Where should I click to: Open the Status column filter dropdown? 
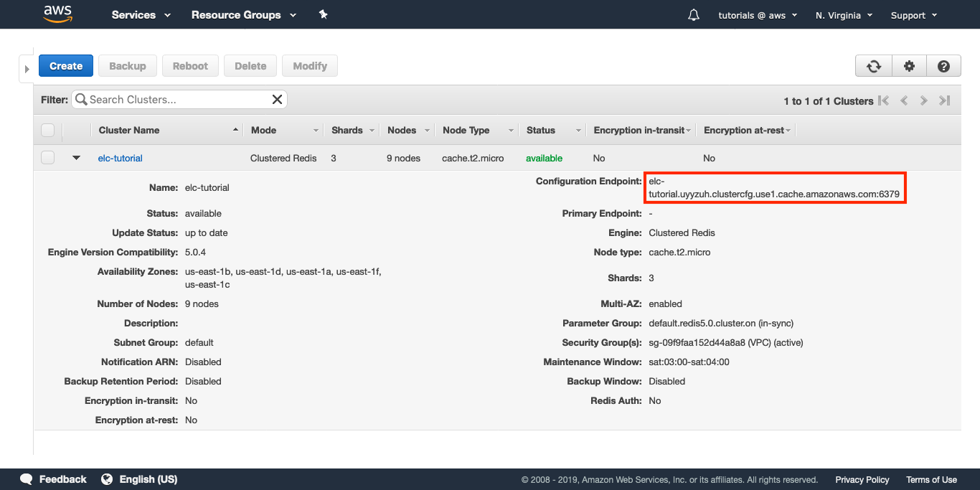578,131
